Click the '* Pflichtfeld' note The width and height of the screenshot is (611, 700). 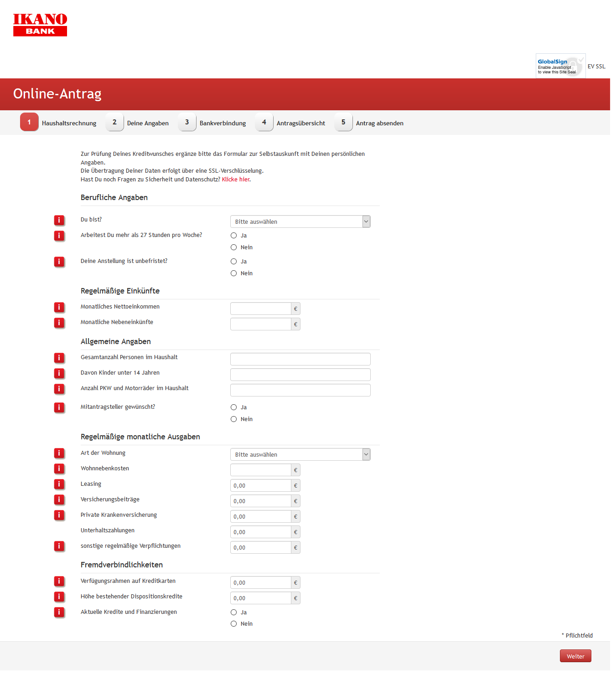click(577, 635)
